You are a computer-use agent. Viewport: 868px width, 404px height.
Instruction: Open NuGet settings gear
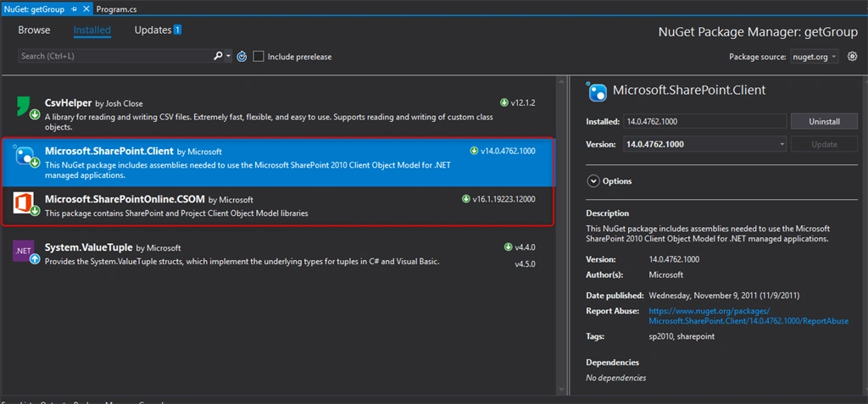pyautogui.click(x=853, y=56)
